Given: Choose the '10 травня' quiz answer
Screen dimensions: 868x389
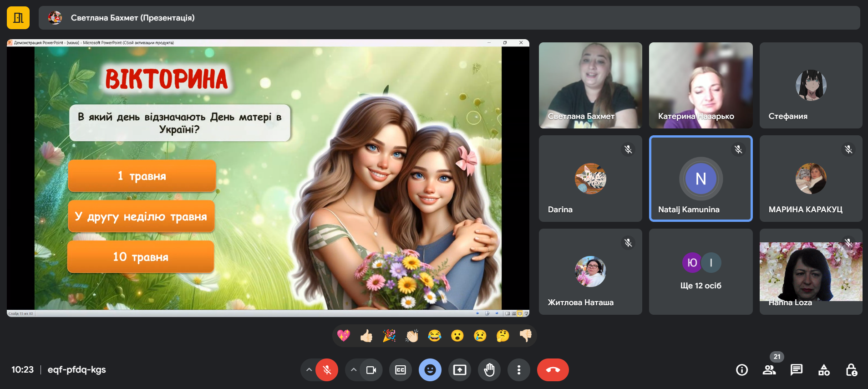Looking at the screenshot, I should [x=141, y=257].
